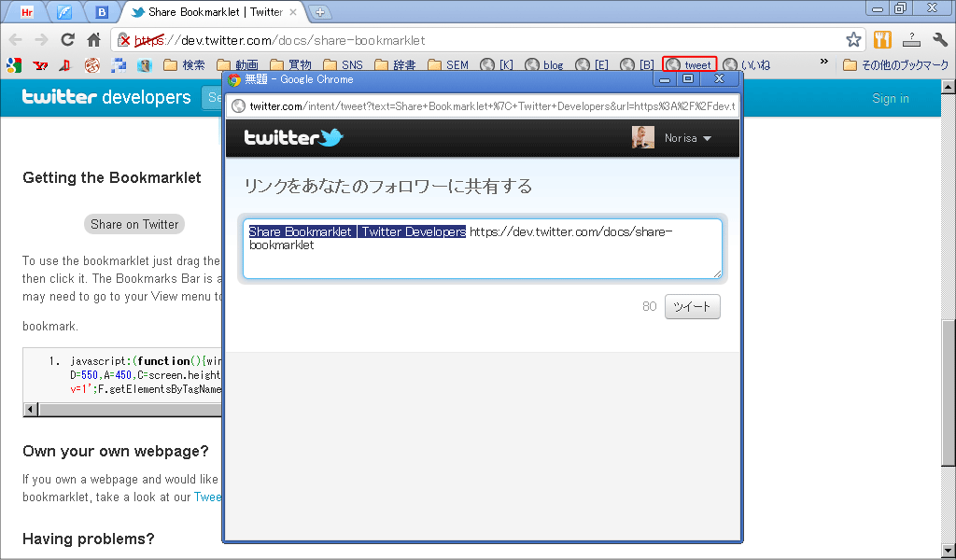Bookmark this page with the star
The width and height of the screenshot is (956, 560).
[x=853, y=40]
